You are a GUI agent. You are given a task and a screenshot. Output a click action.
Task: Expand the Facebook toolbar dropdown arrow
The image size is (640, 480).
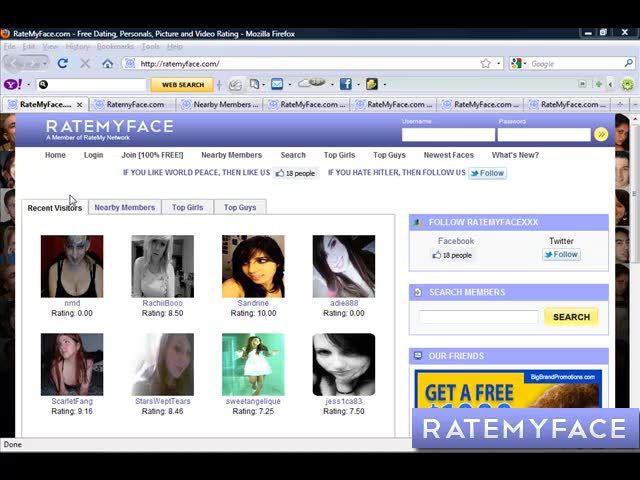click(x=358, y=84)
